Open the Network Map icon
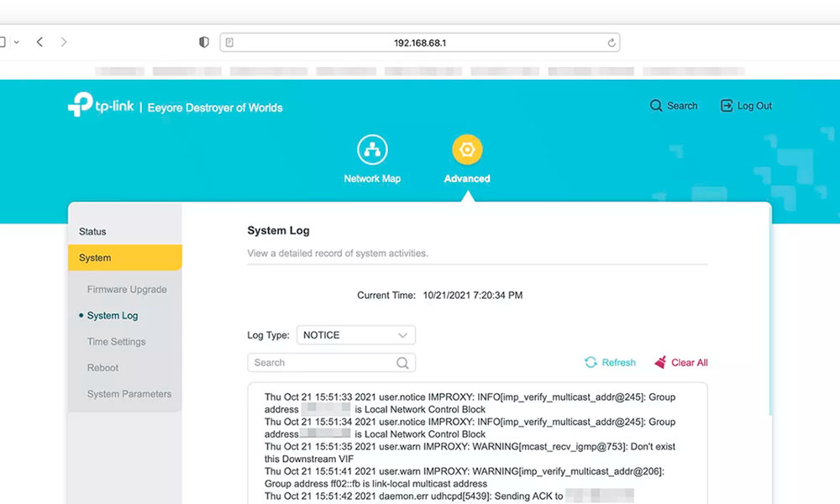Viewport: 840px width, 504px height. tap(372, 150)
